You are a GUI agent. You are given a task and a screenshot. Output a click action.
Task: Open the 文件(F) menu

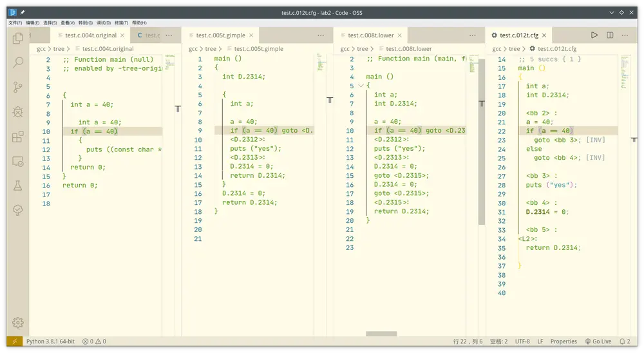tap(15, 23)
